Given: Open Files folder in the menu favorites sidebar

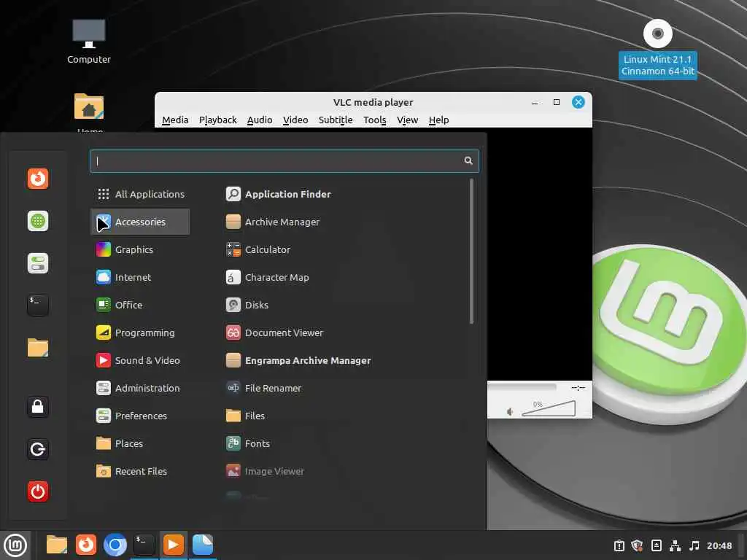Looking at the screenshot, I should coord(38,348).
